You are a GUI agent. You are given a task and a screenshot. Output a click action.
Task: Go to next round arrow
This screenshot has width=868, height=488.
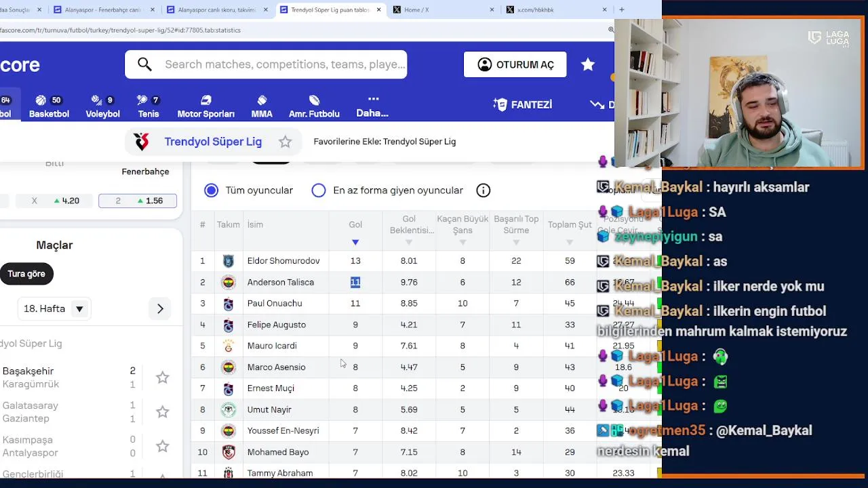click(x=160, y=308)
